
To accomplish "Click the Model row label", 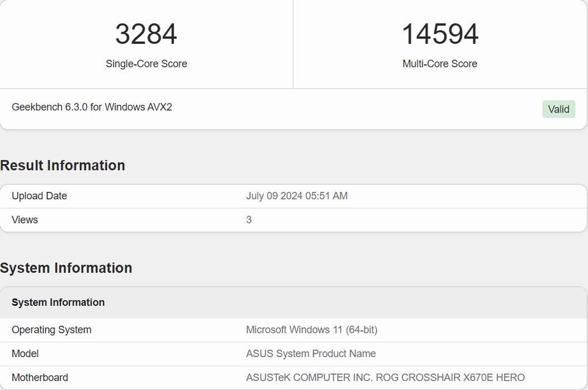I will pos(25,353).
